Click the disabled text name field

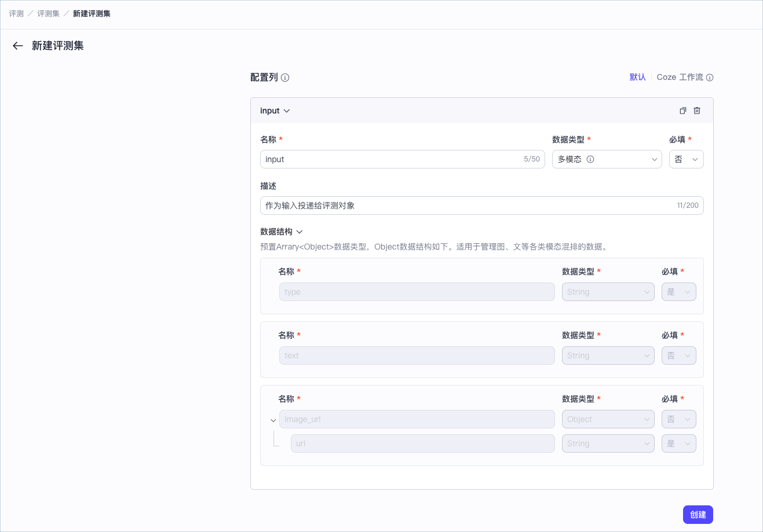coord(417,355)
